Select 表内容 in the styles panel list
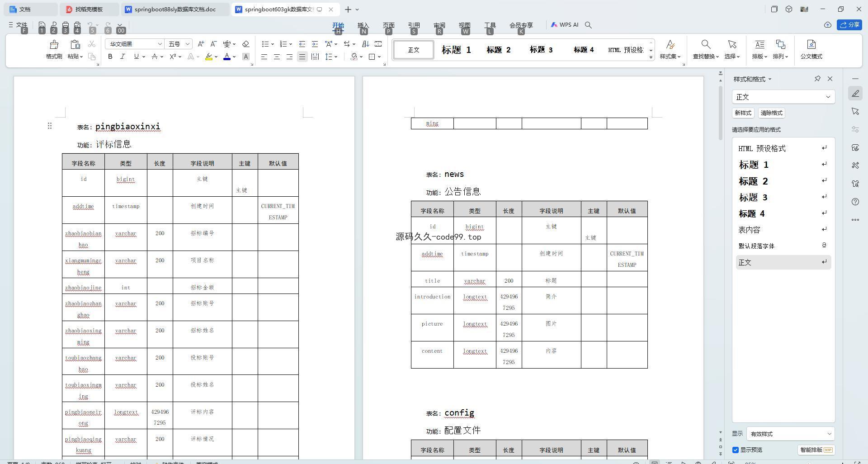The image size is (868, 464). [783, 230]
